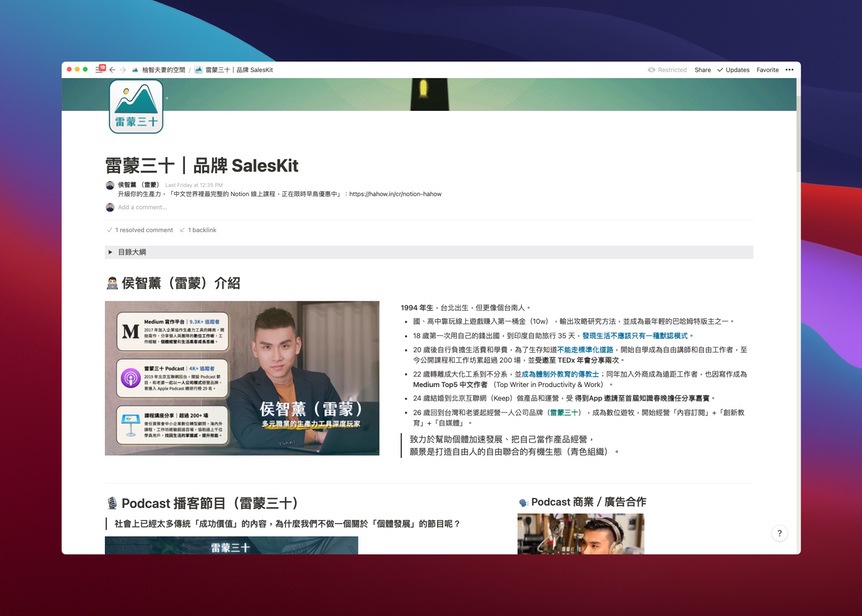View the 1 backlink
This screenshot has width=862, height=616.
(x=198, y=230)
